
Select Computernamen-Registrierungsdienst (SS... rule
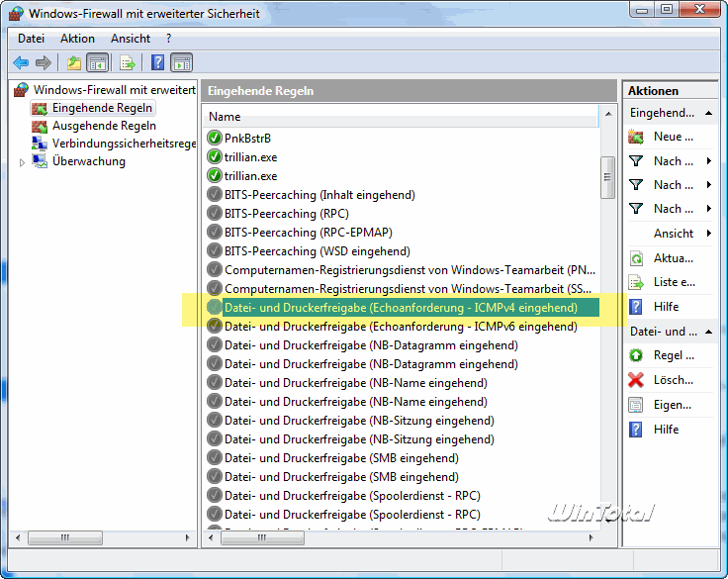coord(409,289)
